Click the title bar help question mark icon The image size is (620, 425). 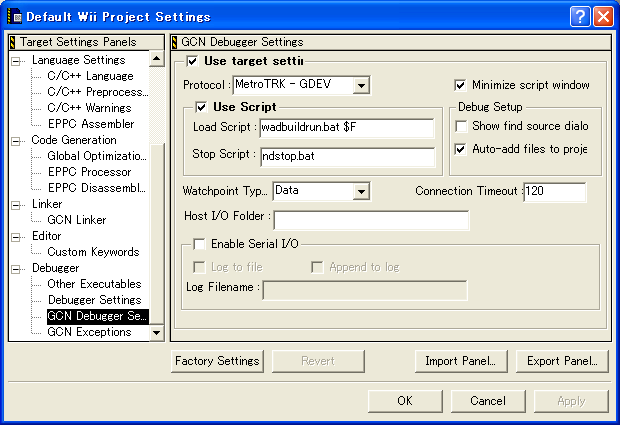click(581, 16)
